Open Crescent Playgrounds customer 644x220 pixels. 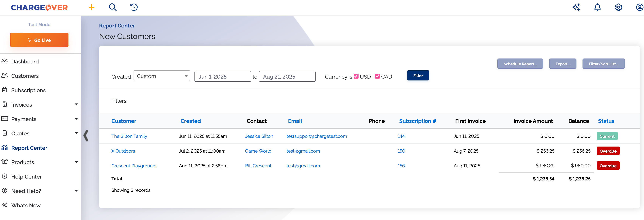(134, 166)
